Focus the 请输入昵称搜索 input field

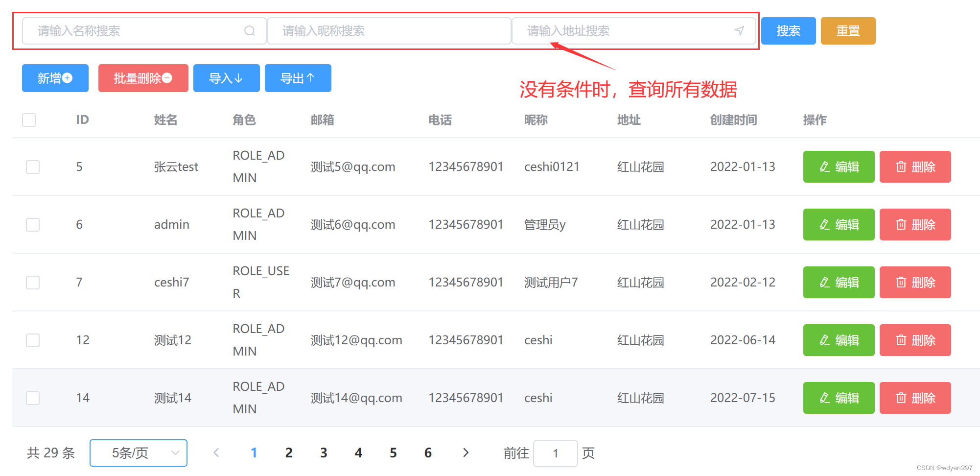point(389,31)
